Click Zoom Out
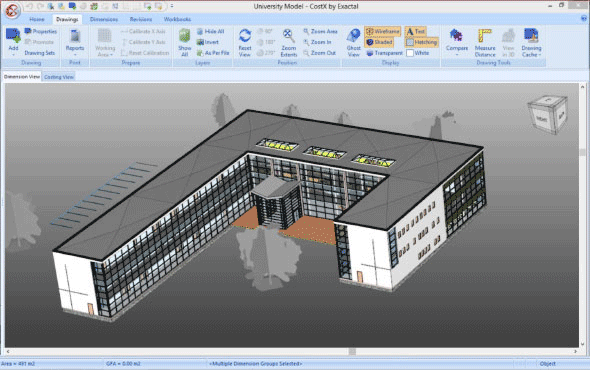This screenshot has height=370, width=590. (319, 53)
